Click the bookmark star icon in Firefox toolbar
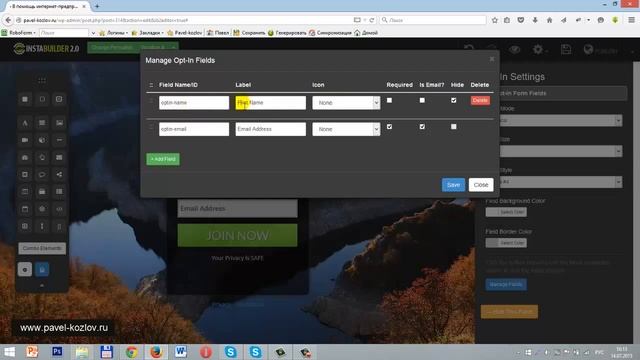This screenshot has width=640, height=360. point(495,20)
